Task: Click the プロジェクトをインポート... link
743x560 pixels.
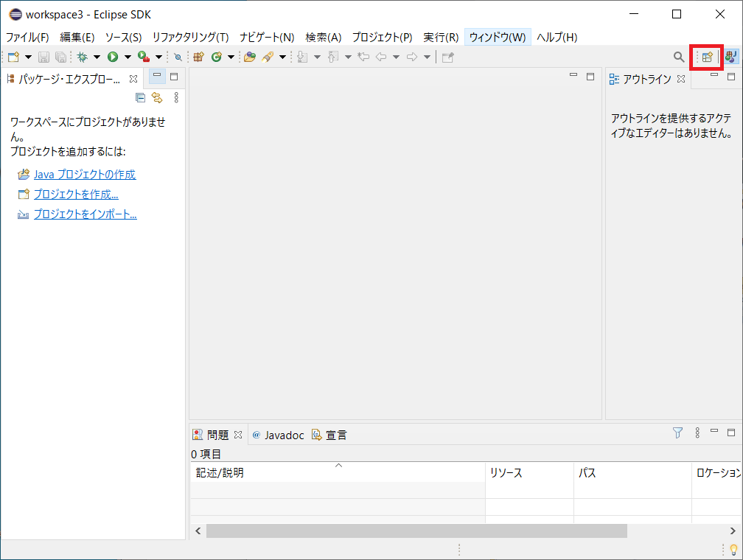Action: pyautogui.click(x=86, y=214)
